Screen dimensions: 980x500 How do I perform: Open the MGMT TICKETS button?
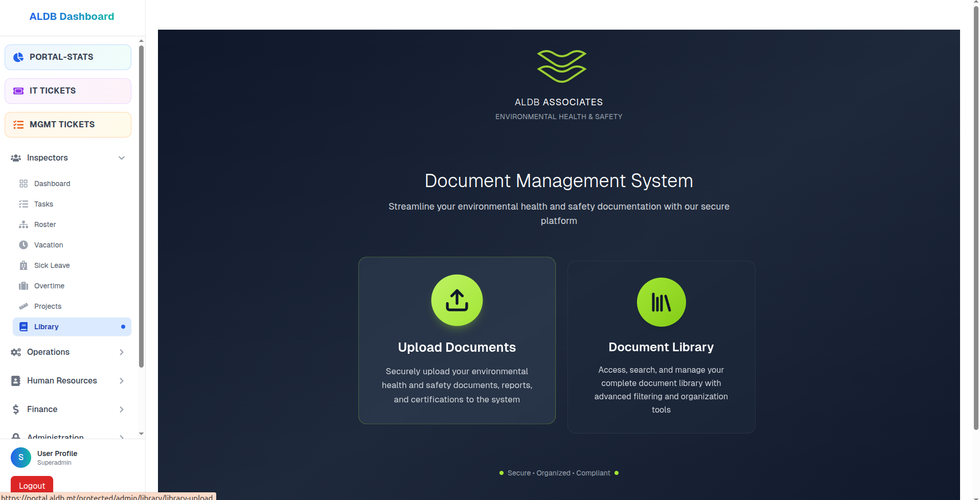click(x=68, y=125)
